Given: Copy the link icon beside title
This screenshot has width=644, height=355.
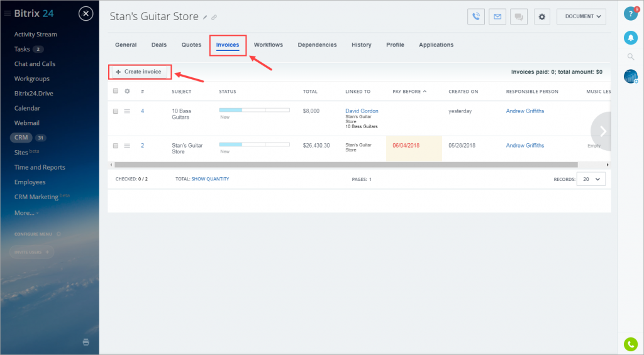Looking at the screenshot, I should pyautogui.click(x=214, y=18).
